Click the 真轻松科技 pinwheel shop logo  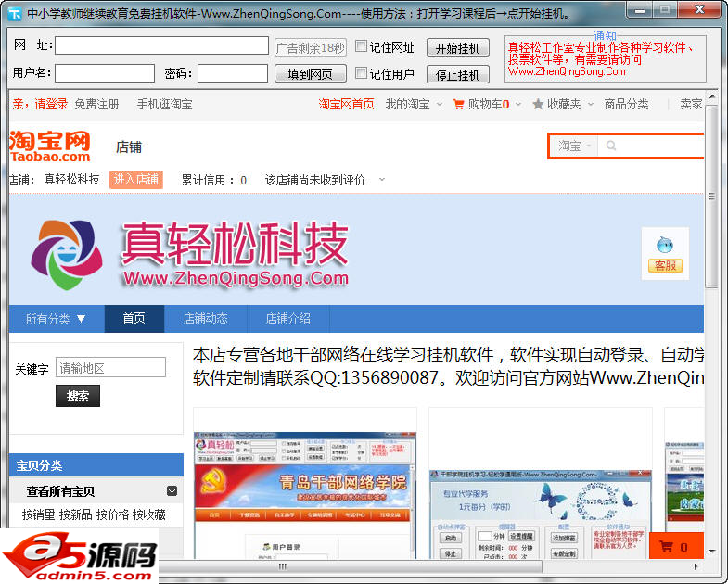67,254
